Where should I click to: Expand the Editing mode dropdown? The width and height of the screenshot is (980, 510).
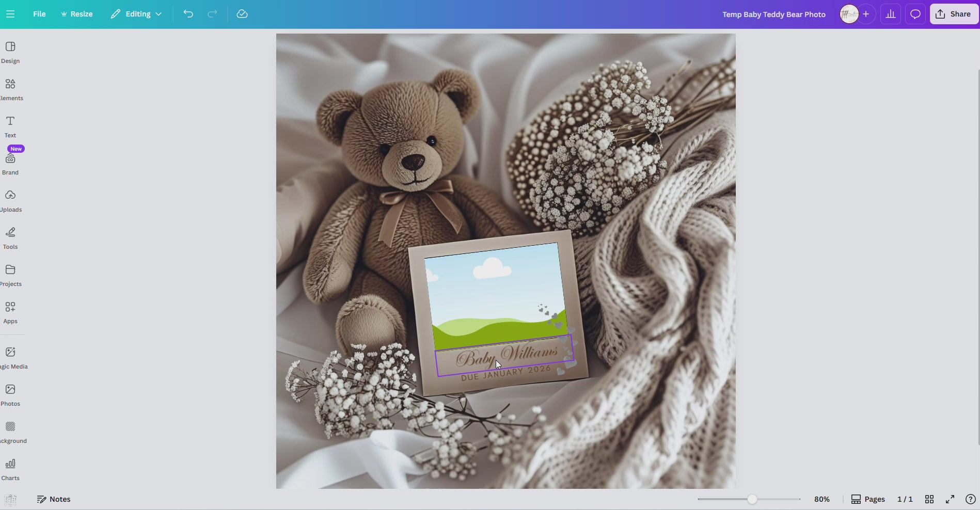tap(135, 14)
